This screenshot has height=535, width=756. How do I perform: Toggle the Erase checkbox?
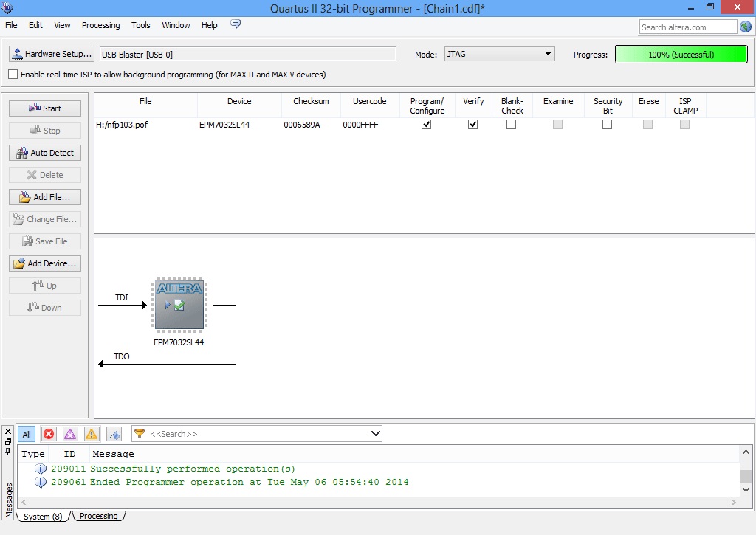648,125
